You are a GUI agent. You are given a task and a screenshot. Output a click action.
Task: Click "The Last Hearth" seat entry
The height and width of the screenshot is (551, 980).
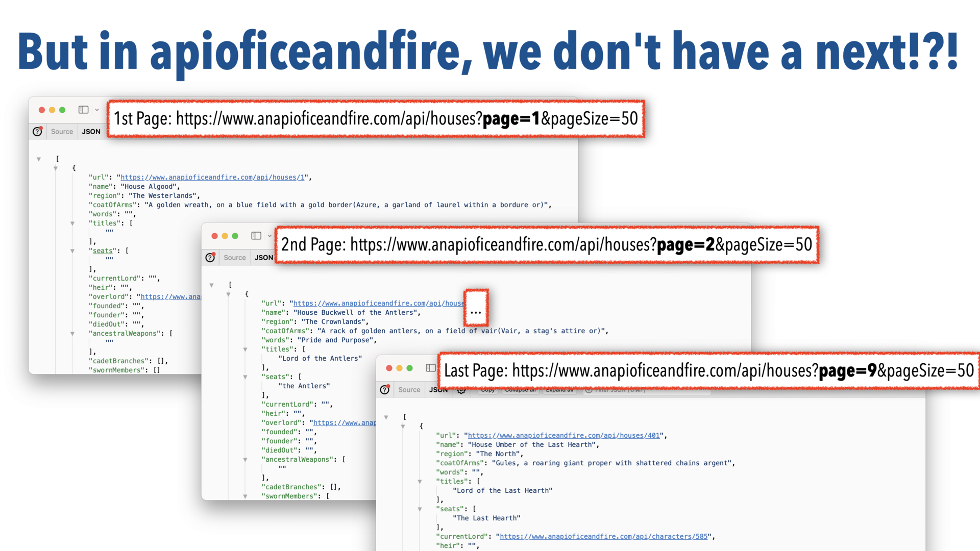tap(487, 518)
